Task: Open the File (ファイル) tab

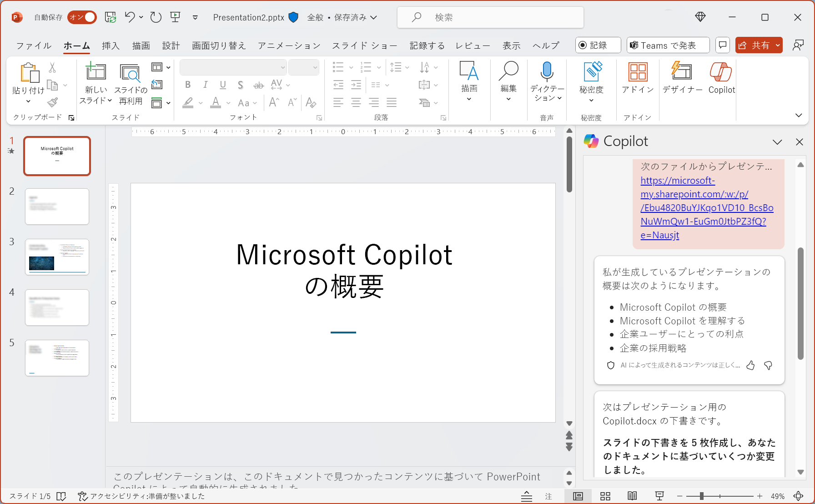Action: [x=34, y=45]
